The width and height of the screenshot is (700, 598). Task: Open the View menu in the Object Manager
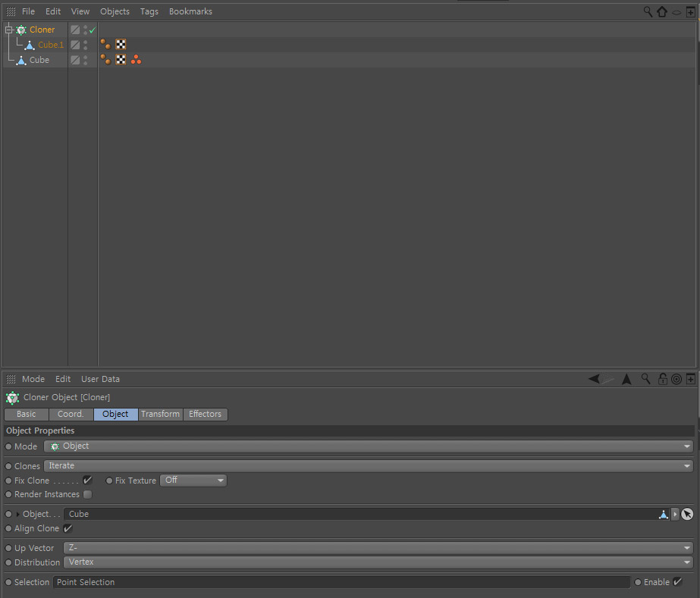pos(80,11)
